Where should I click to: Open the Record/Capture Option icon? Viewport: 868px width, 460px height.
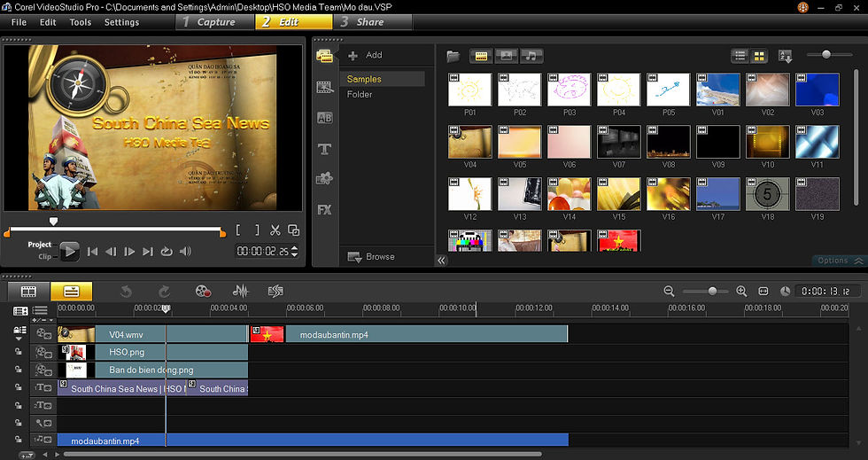[203, 291]
